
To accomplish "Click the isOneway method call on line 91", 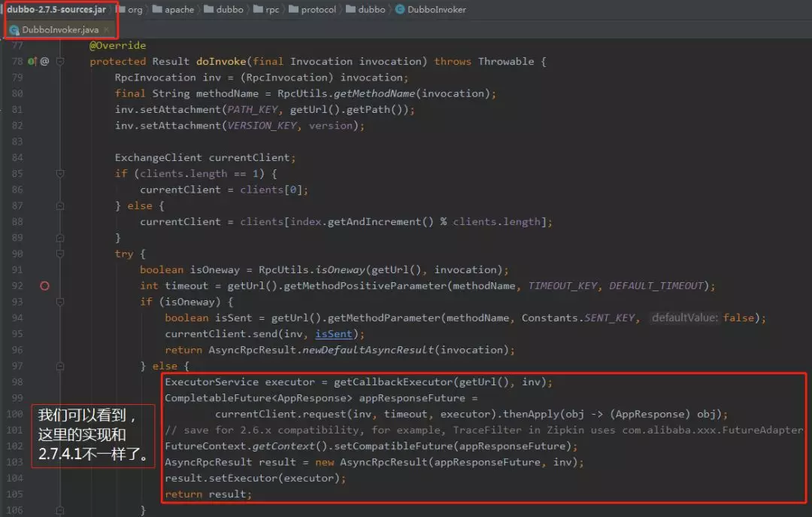I will click(341, 269).
